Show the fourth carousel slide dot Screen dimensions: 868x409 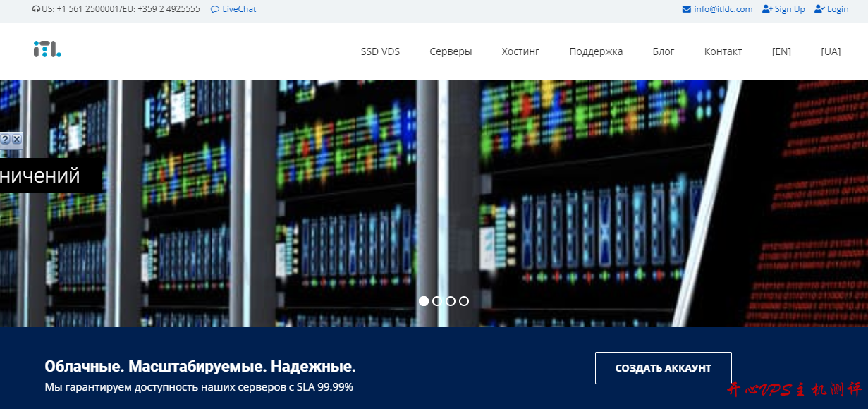click(x=464, y=301)
